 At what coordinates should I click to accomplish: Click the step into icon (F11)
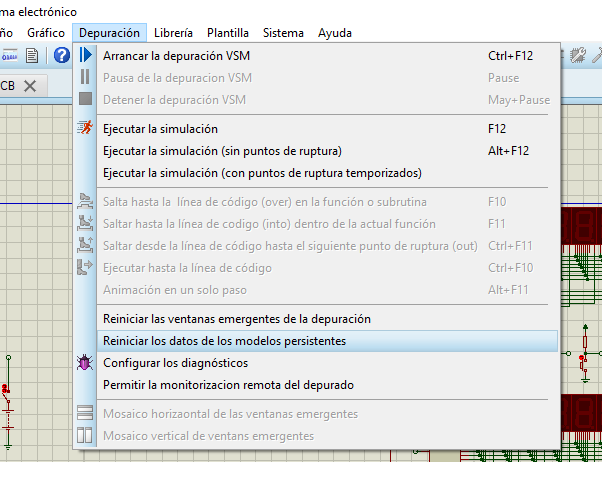(85, 223)
